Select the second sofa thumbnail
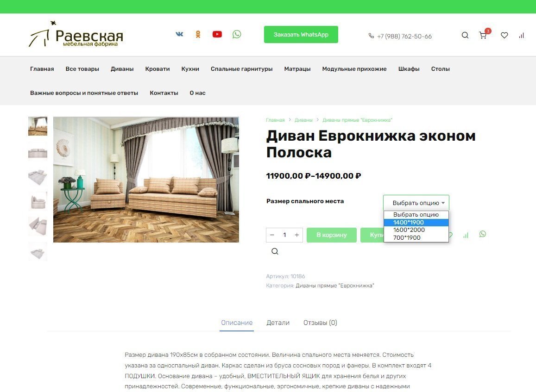536x392 pixels. 38,152
